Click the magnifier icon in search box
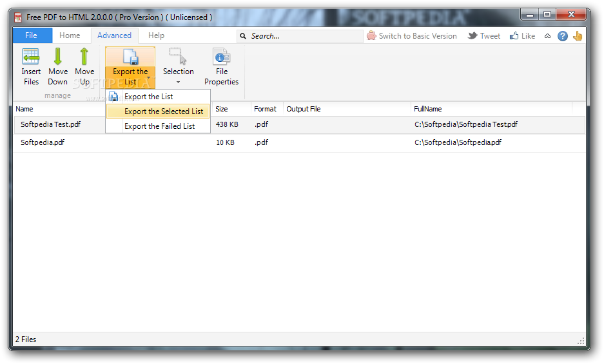Screen dimensions: 604x364 point(243,36)
